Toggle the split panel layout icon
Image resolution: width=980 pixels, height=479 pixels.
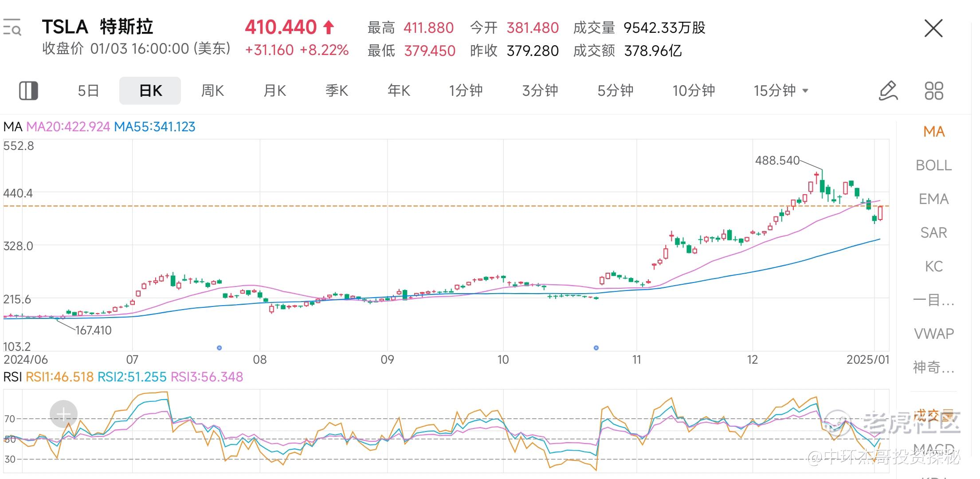28,90
